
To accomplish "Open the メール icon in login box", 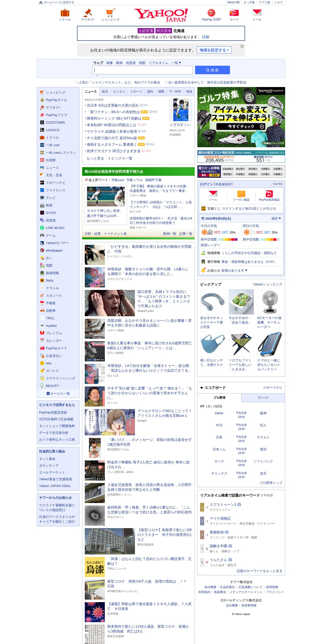I will [x=213, y=194].
